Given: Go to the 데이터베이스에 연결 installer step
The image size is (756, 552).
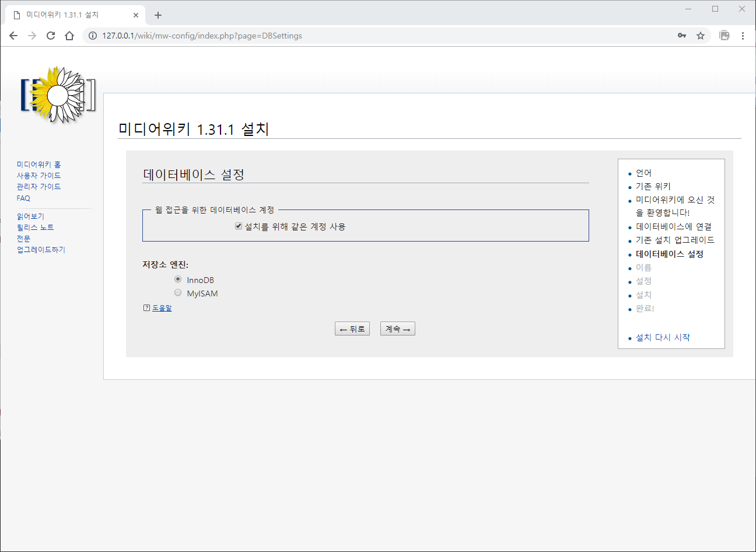Looking at the screenshot, I should coord(674,226).
